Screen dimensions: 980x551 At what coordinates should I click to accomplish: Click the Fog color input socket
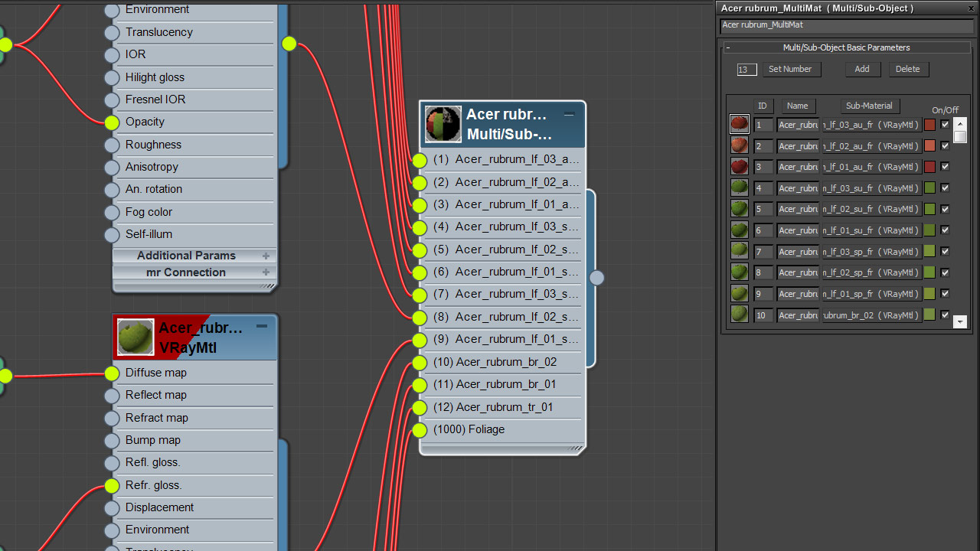(x=112, y=212)
